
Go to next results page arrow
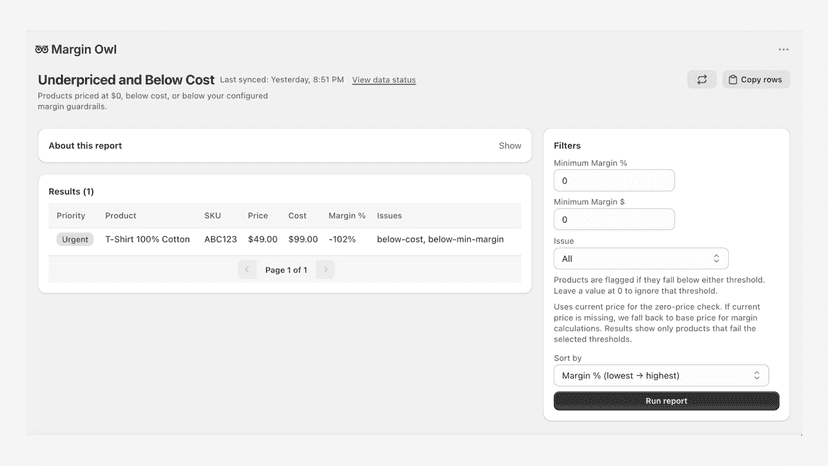tap(325, 269)
